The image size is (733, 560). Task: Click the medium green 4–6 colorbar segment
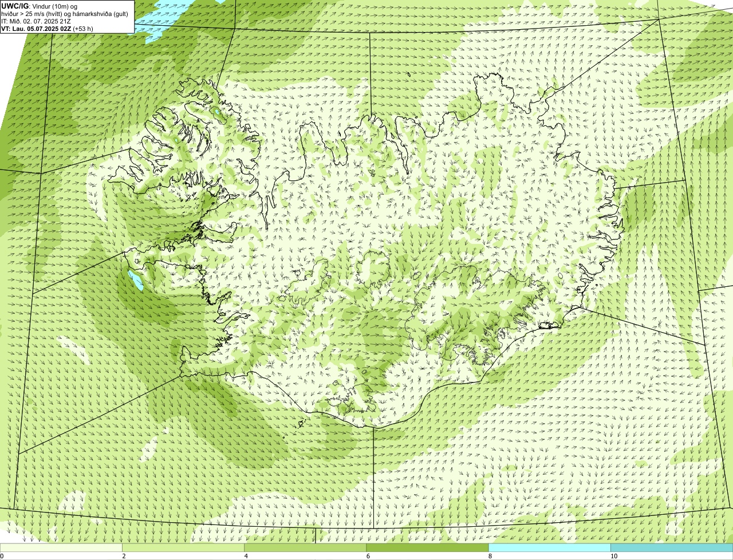point(305,547)
